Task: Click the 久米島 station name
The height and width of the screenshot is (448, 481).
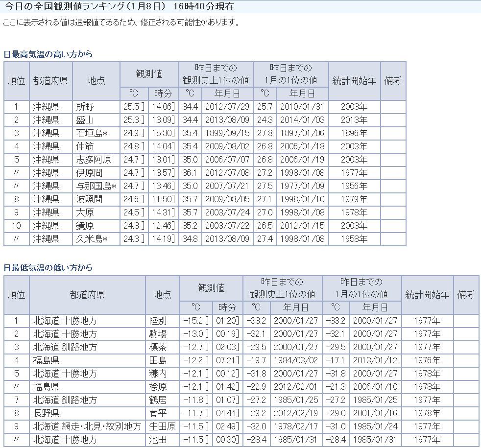Action: [92, 239]
